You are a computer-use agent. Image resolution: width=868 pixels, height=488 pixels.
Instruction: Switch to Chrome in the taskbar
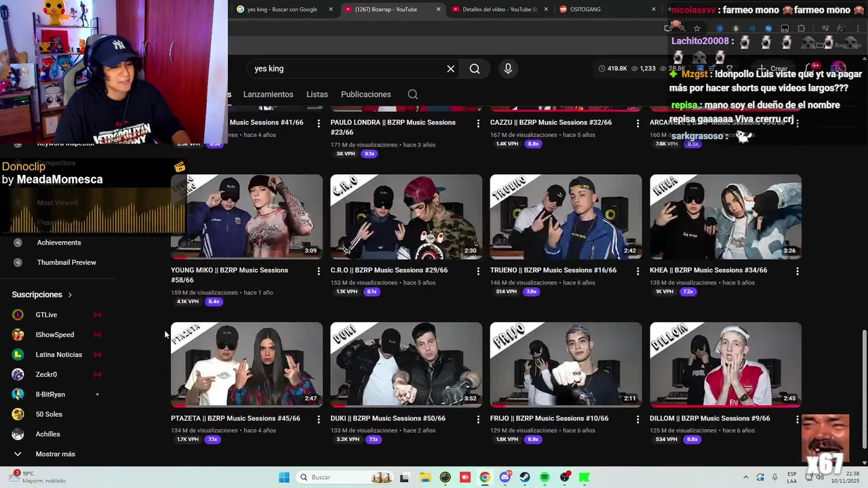484,477
